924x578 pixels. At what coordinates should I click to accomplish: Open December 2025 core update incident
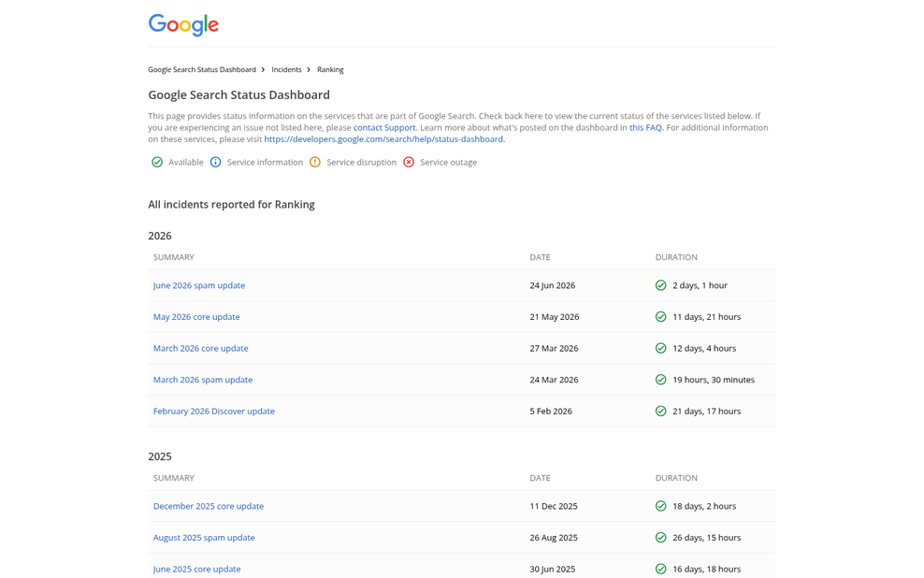coord(209,506)
